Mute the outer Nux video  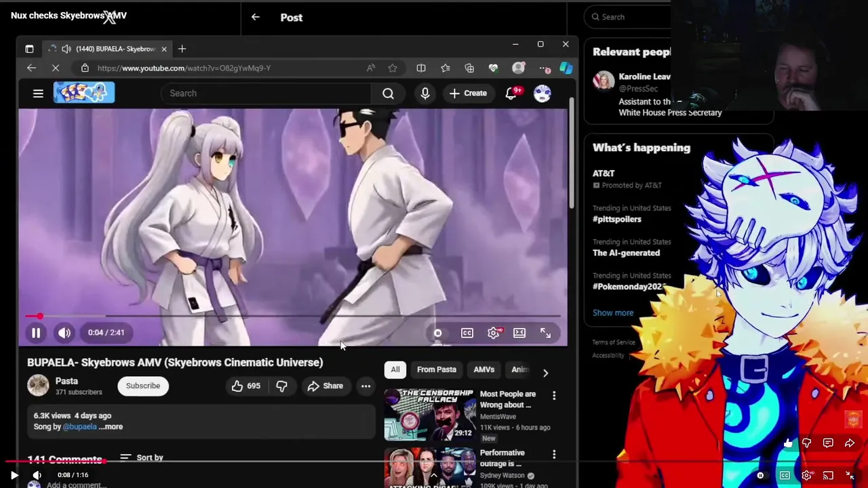coord(37,475)
